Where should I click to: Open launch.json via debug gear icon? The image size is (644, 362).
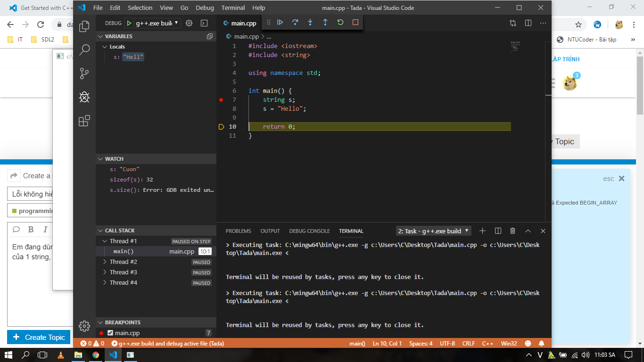point(189,23)
